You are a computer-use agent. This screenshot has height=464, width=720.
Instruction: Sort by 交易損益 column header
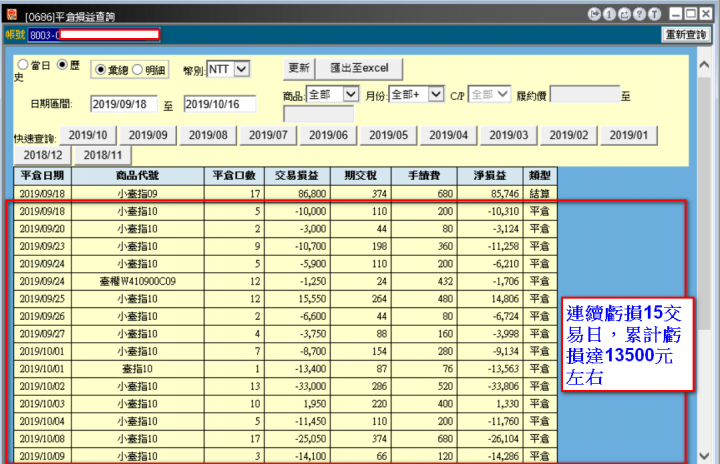point(297,176)
